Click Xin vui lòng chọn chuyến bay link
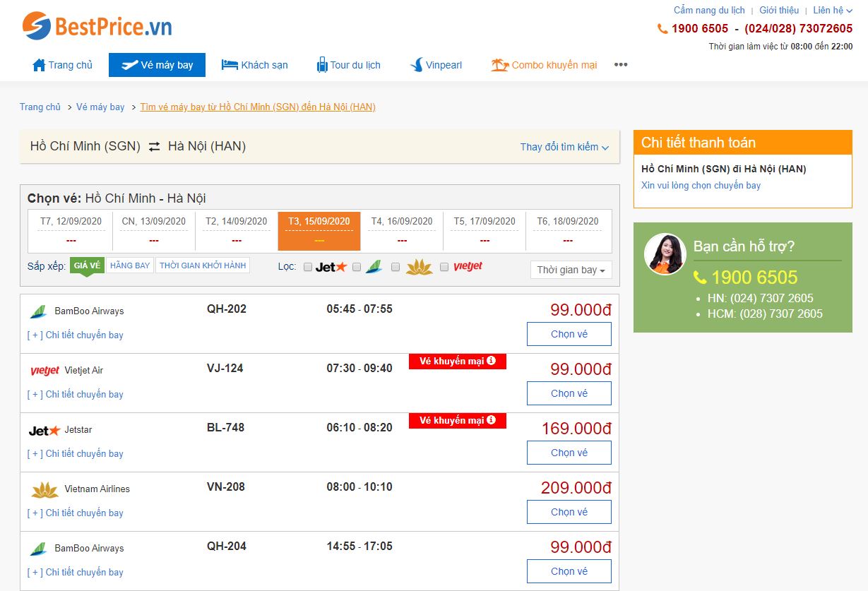 701,186
